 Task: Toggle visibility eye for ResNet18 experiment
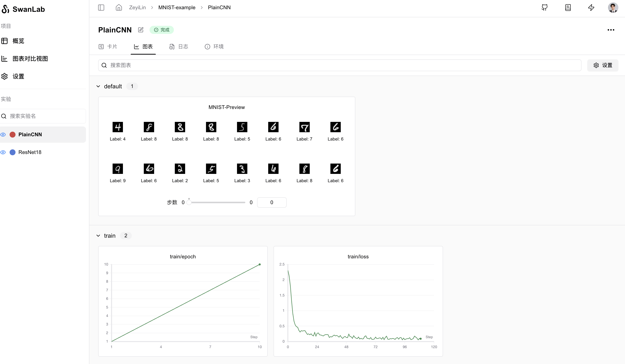pyautogui.click(x=3, y=152)
